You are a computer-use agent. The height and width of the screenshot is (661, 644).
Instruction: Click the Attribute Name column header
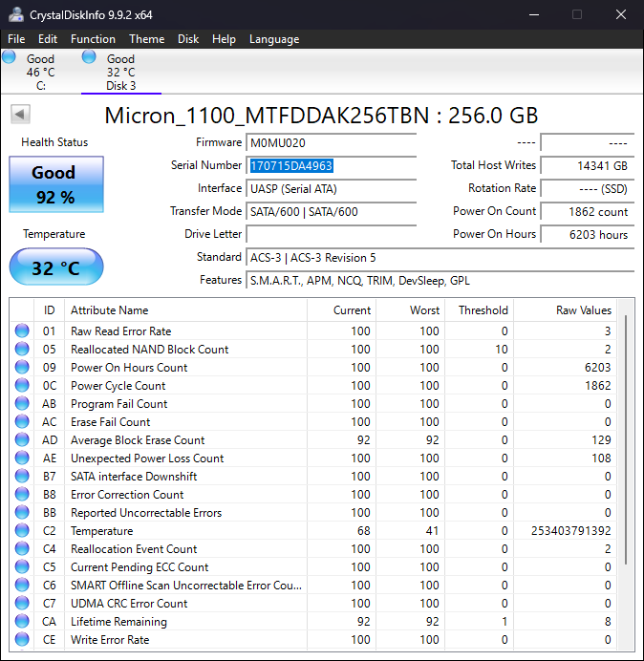point(185,310)
